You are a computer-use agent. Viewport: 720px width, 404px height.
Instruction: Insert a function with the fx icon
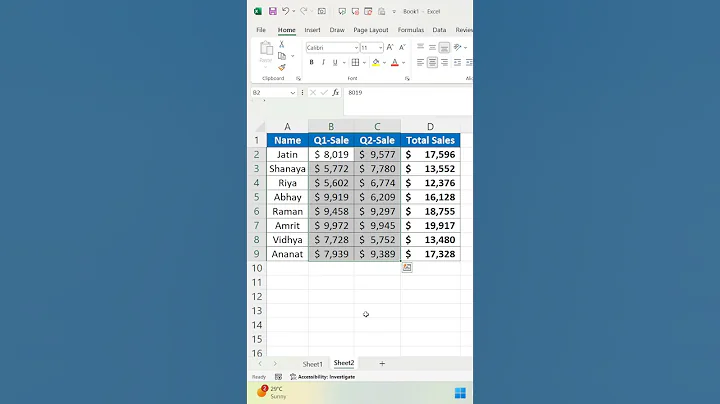(x=336, y=92)
